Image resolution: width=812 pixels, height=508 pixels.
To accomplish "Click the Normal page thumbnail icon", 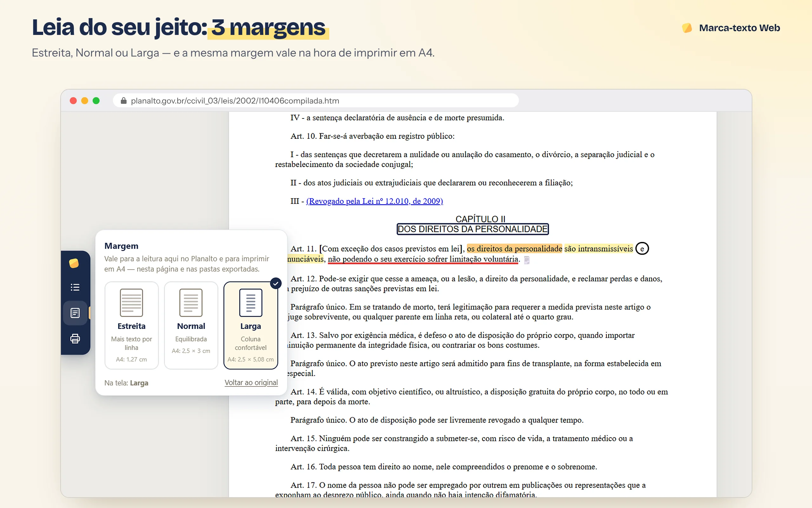I will (191, 302).
